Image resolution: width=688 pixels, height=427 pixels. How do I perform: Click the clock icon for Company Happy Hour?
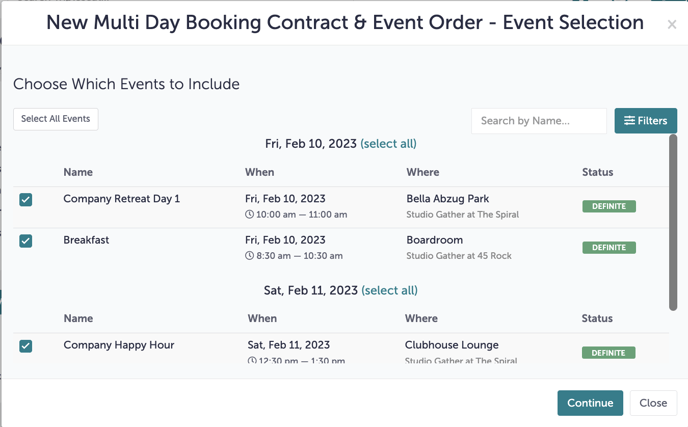pyautogui.click(x=252, y=360)
